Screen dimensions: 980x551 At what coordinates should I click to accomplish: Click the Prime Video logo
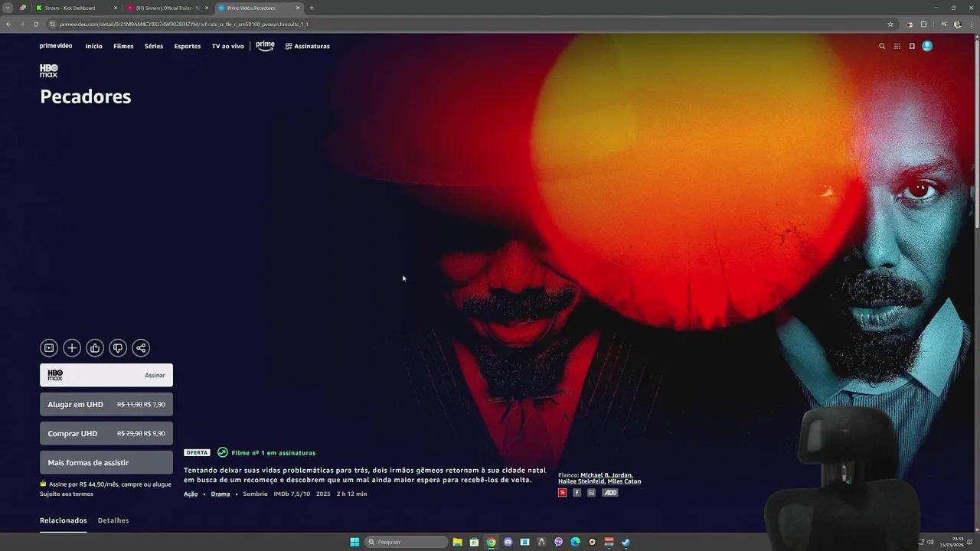pos(56,46)
